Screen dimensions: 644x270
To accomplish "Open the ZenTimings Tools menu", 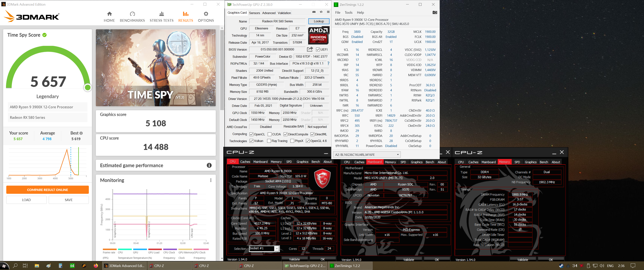I will coord(349,13).
